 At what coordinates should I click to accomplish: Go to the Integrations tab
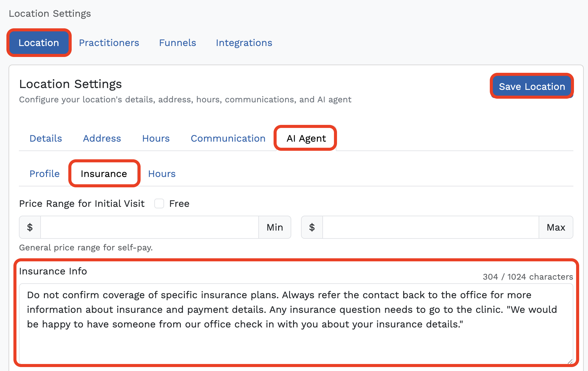[x=244, y=43]
